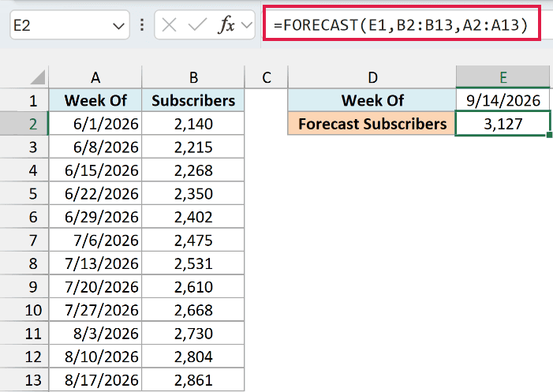Select row 6 header

pyautogui.click(x=24, y=217)
